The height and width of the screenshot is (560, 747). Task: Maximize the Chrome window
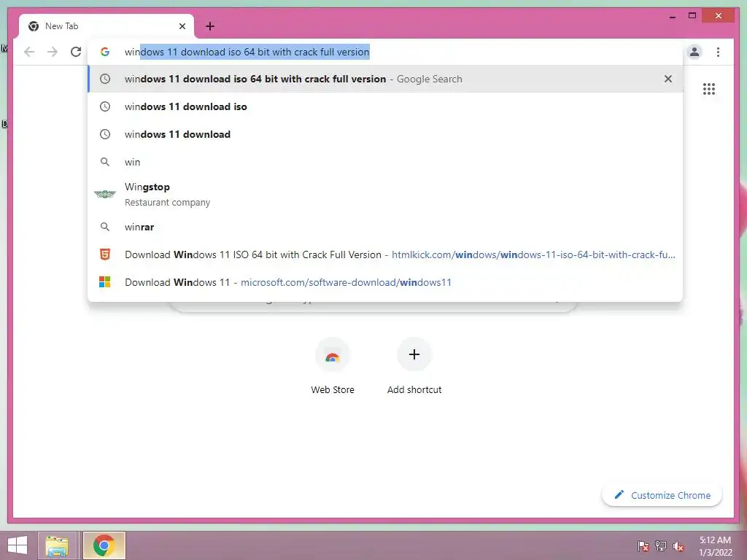(692, 16)
